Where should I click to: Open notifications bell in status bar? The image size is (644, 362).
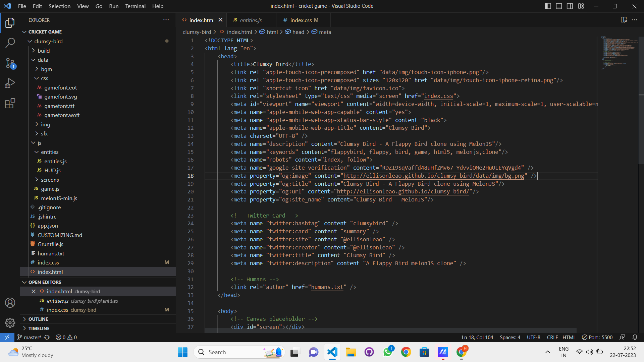click(635, 337)
